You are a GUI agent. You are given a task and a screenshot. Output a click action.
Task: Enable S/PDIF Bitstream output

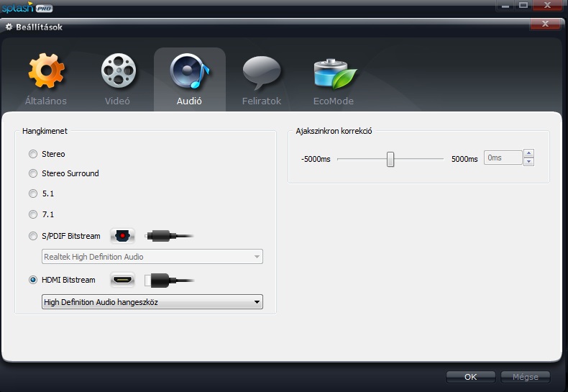[33, 236]
